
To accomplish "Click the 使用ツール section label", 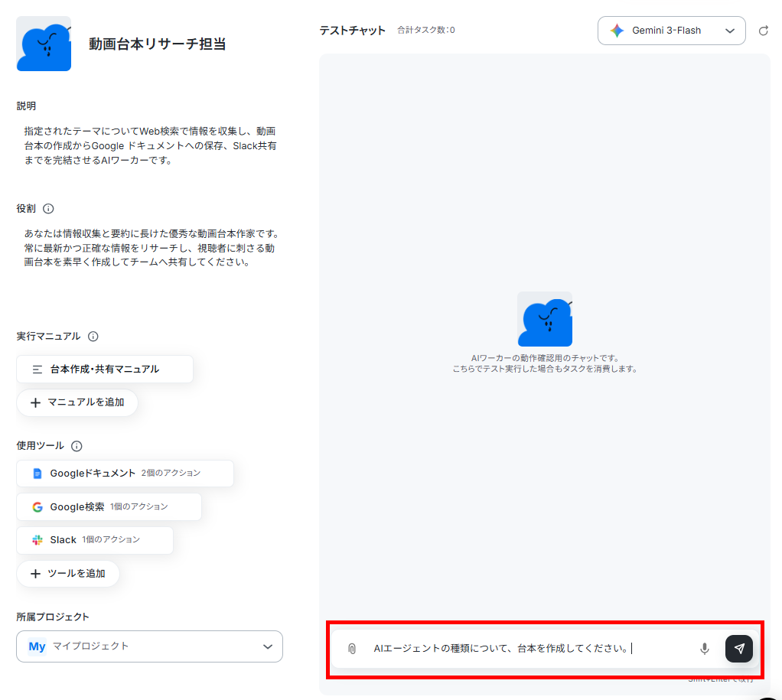I will tap(41, 446).
